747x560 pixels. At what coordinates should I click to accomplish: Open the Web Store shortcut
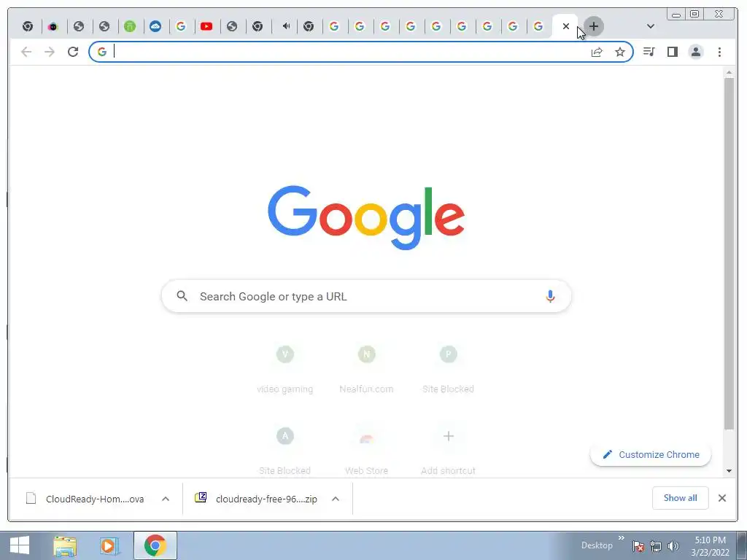tap(366, 450)
